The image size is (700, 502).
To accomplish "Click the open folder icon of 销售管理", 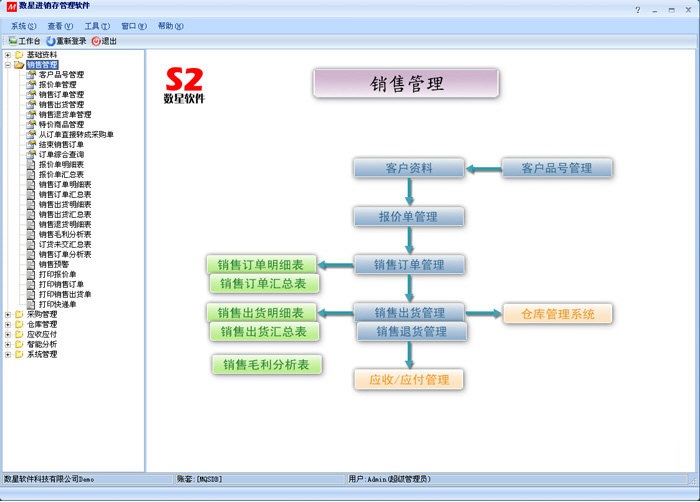I will pos(19,65).
